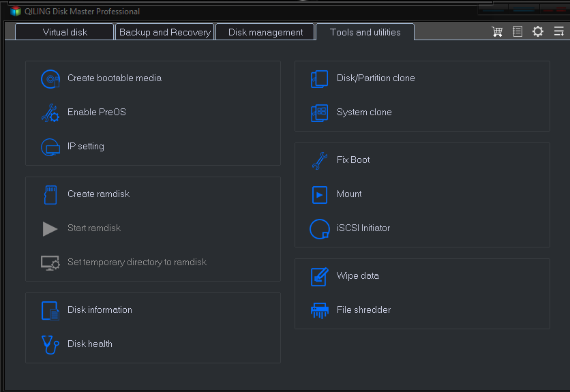Viewport: 570px width, 392px height.
Task: Click the Fix Boot wrench icon
Action: click(x=319, y=160)
